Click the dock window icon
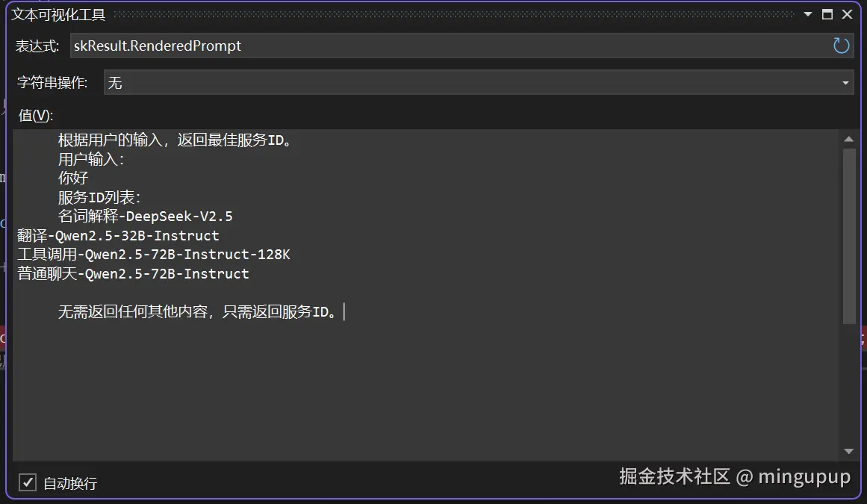Viewport: 867px width, 504px height. tap(827, 13)
